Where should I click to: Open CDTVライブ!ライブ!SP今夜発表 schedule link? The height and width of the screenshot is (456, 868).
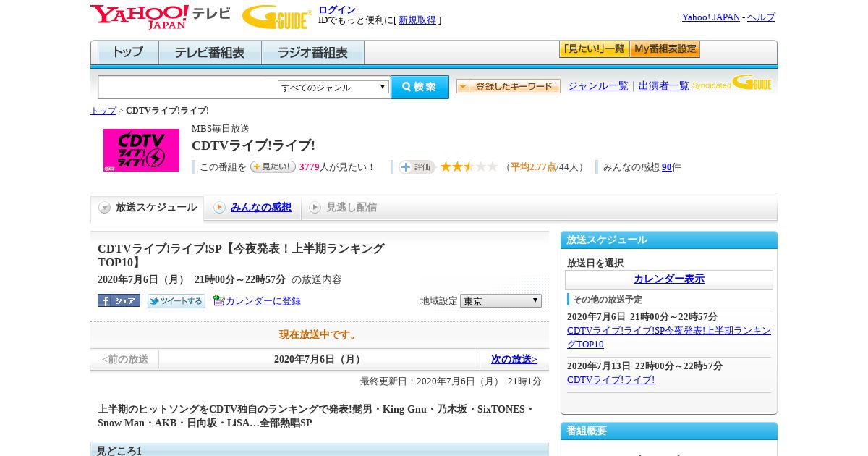click(669, 337)
